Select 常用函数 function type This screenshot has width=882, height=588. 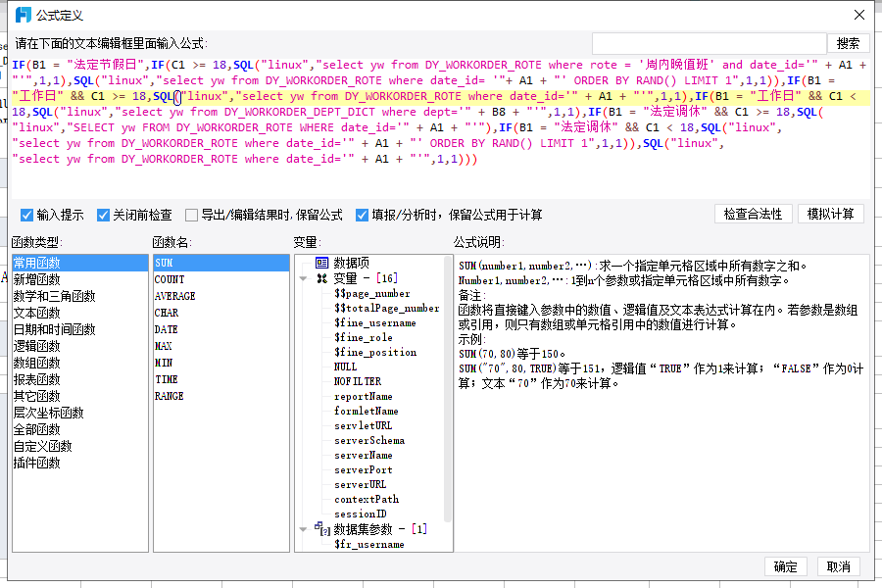(x=80, y=263)
